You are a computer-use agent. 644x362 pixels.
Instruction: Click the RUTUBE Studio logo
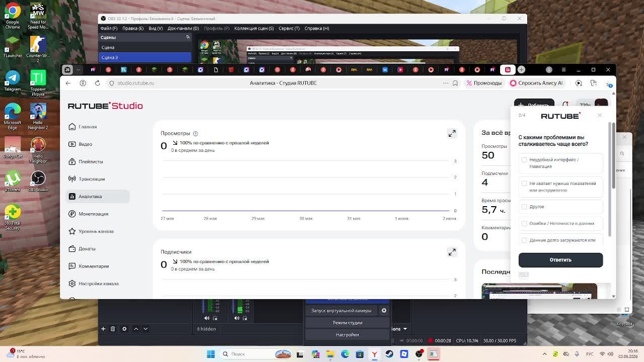pyautogui.click(x=105, y=106)
